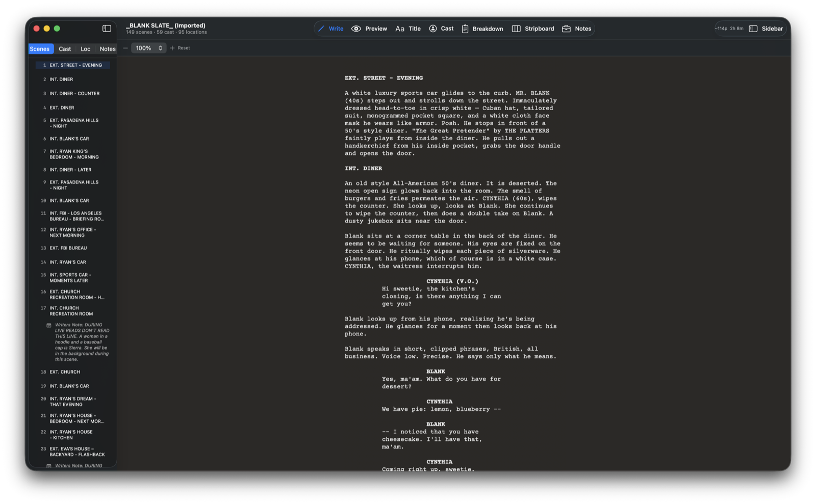Open the Cast view in top toolbar

441,29
